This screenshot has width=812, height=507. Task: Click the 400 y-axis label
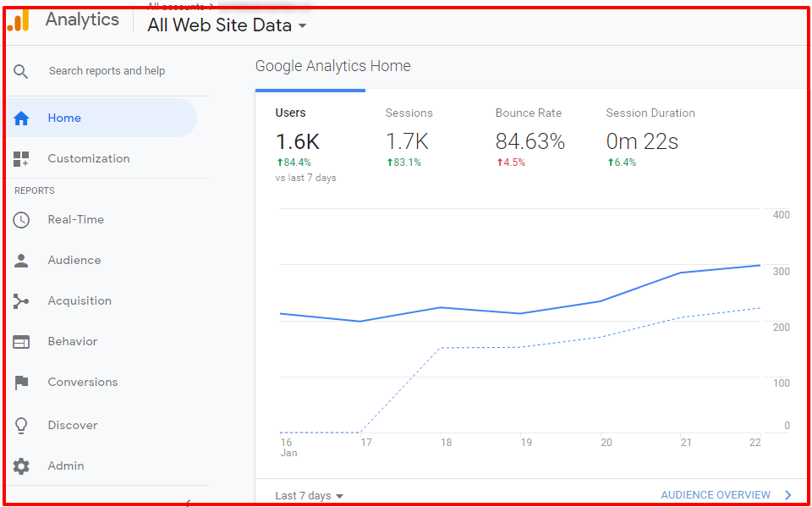point(780,215)
